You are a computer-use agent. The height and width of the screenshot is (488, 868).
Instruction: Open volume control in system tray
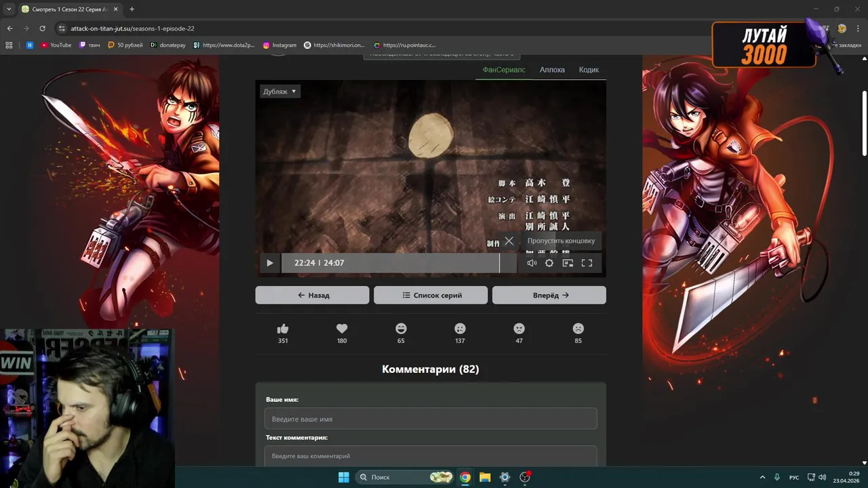coord(823,477)
